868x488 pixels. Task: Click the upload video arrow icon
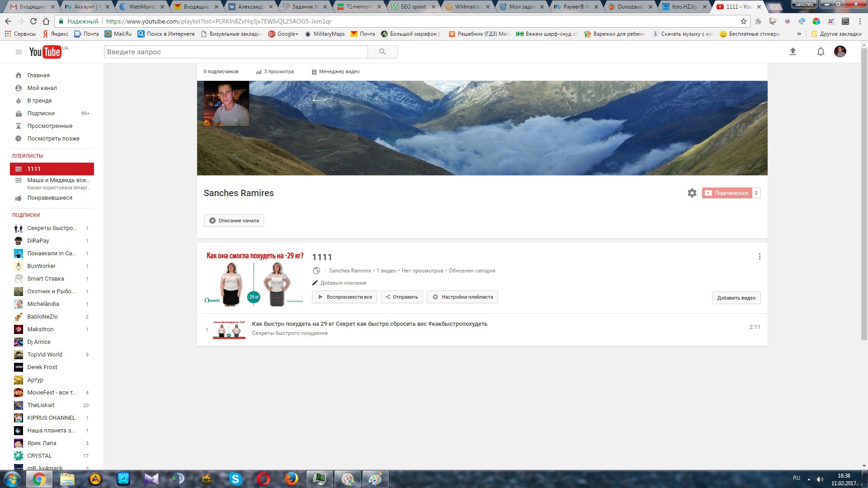click(793, 52)
